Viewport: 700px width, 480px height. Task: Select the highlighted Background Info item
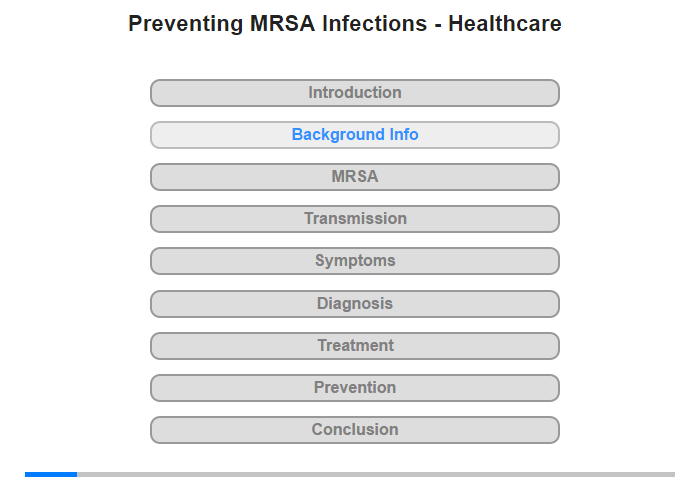point(354,135)
